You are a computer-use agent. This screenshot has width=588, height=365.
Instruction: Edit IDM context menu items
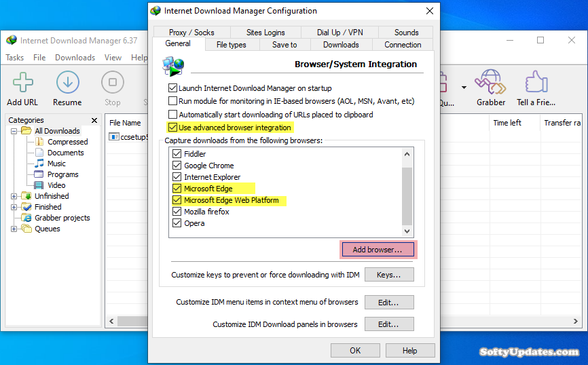pyautogui.click(x=389, y=303)
